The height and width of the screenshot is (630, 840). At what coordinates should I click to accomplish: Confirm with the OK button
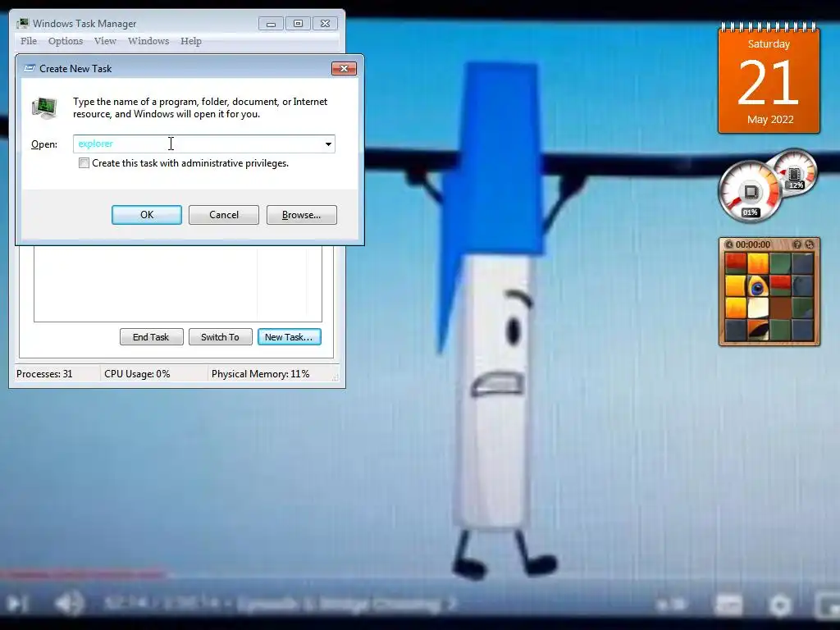(x=147, y=215)
